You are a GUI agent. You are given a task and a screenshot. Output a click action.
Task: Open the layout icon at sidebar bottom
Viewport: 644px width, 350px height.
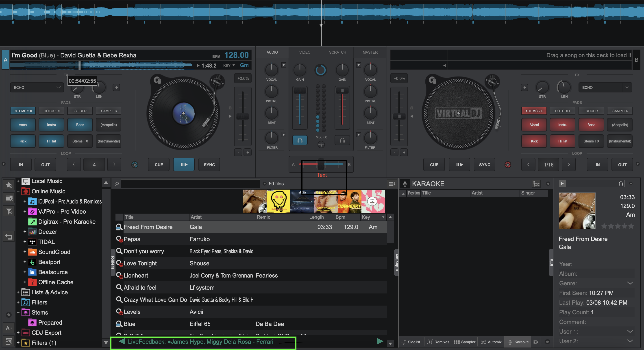click(x=9, y=341)
